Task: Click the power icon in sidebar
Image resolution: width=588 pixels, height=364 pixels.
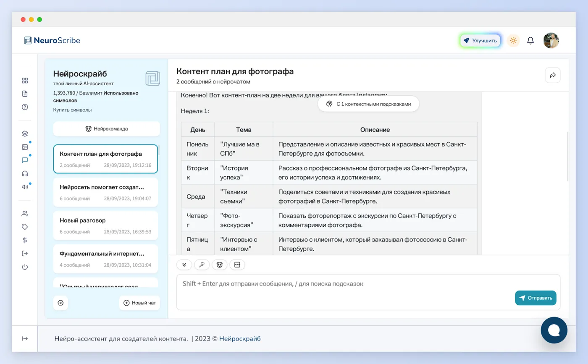Action: coord(25,267)
